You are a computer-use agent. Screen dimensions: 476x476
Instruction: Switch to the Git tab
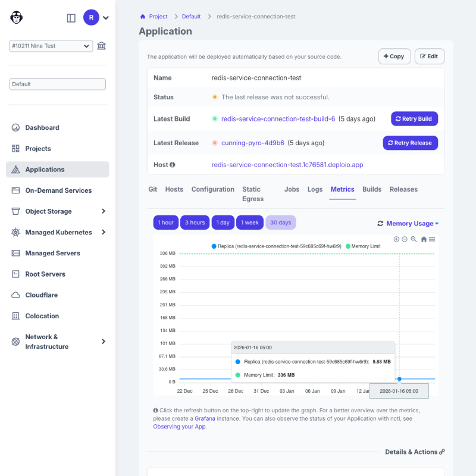(x=153, y=189)
